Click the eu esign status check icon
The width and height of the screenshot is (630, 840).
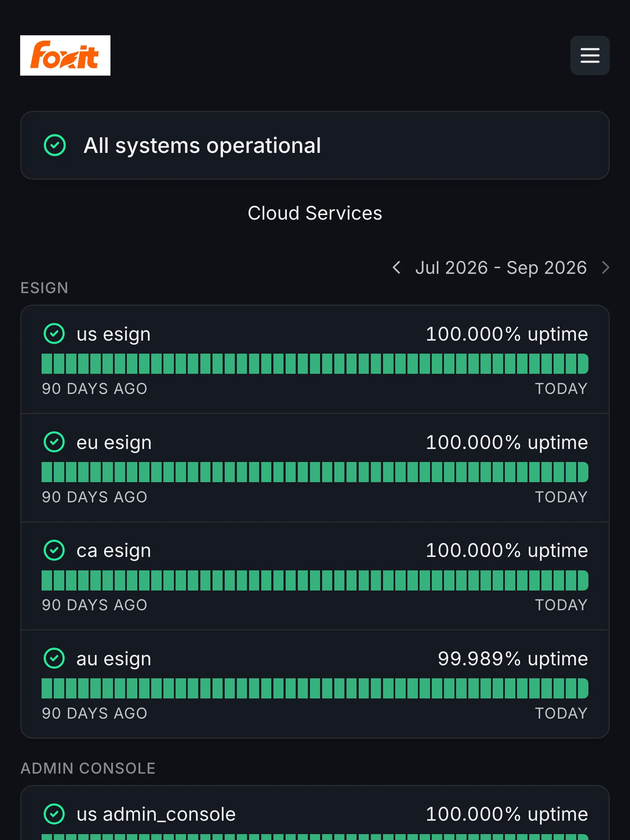pyautogui.click(x=54, y=442)
